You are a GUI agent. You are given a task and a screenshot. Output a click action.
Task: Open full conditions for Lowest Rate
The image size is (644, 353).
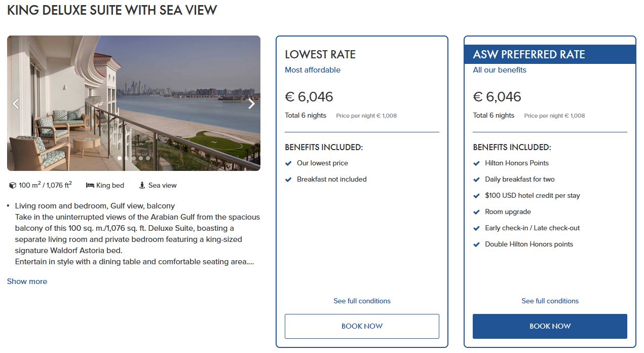362,301
